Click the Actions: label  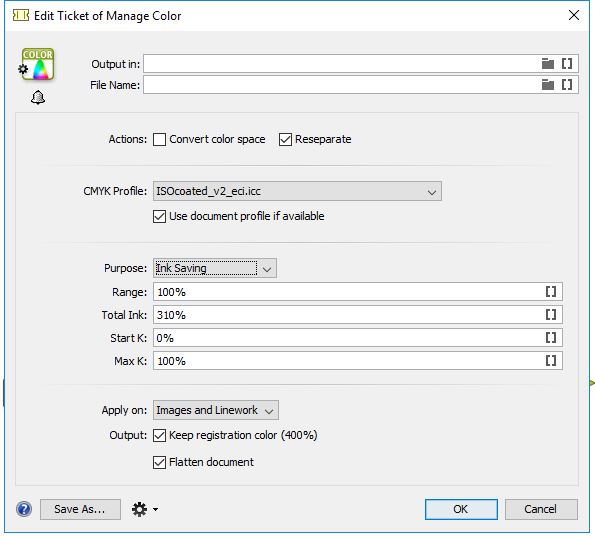pos(128,139)
